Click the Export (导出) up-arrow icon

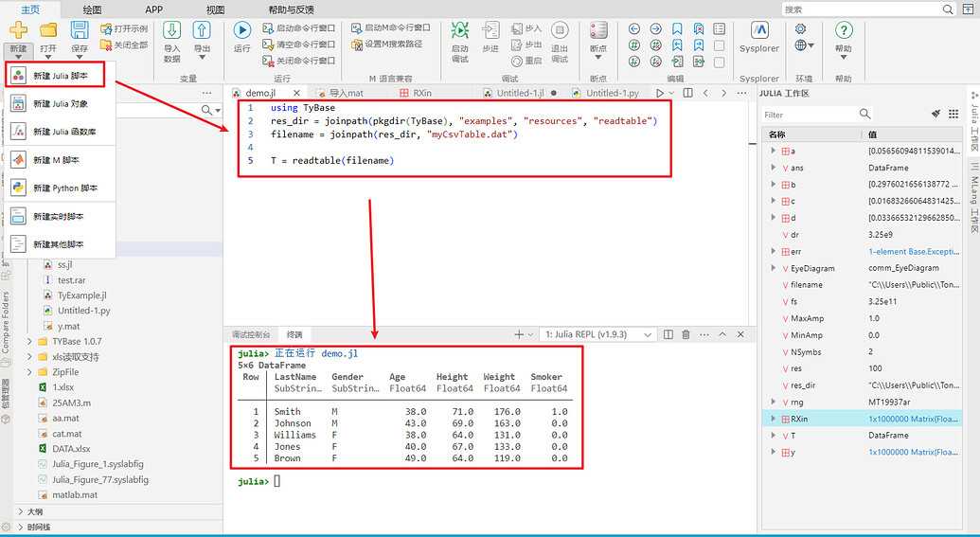pyautogui.click(x=202, y=30)
